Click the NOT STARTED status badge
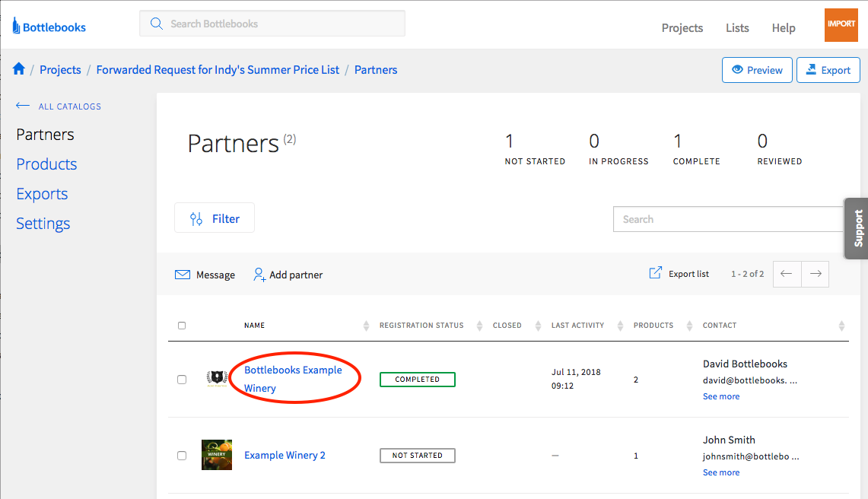The height and width of the screenshot is (499, 868). coord(418,455)
